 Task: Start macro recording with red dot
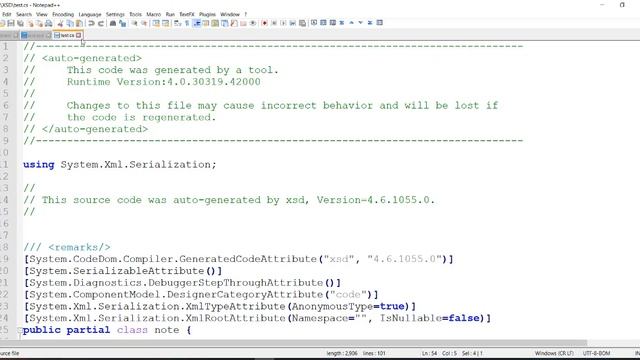click(x=264, y=23)
